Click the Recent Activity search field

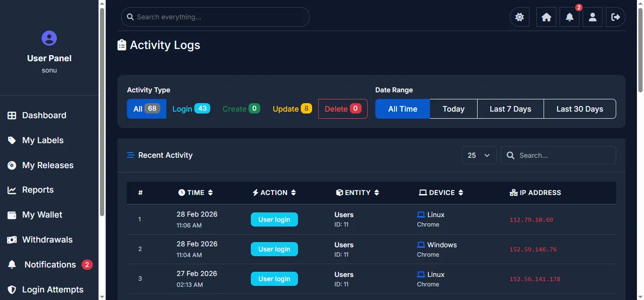coord(559,155)
